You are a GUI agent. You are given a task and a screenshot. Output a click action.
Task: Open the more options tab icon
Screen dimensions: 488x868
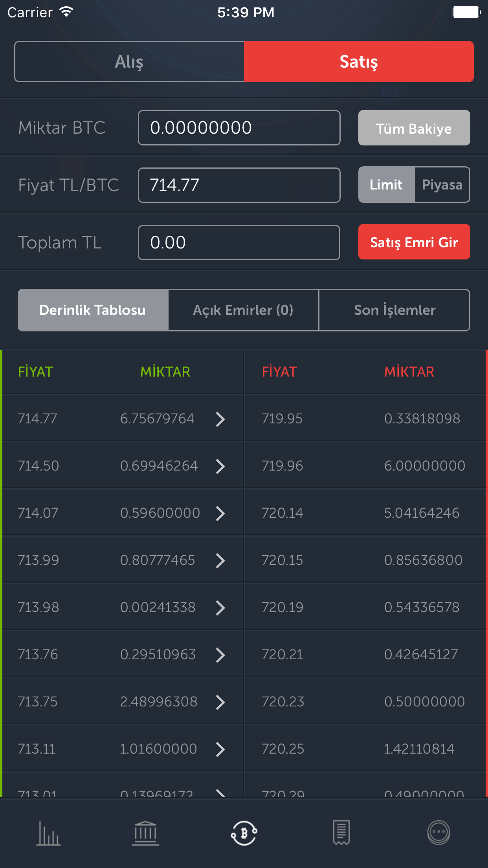(439, 833)
